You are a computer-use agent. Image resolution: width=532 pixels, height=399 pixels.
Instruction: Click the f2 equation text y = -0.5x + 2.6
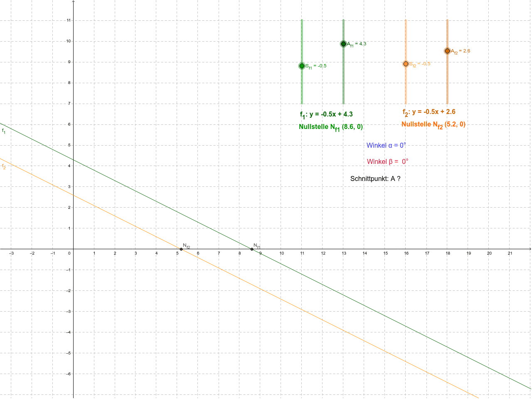pyautogui.click(x=429, y=112)
